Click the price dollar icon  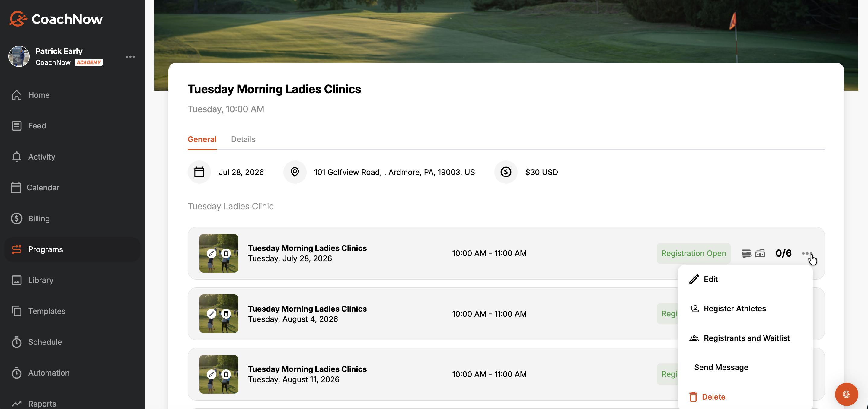tap(506, 172)
